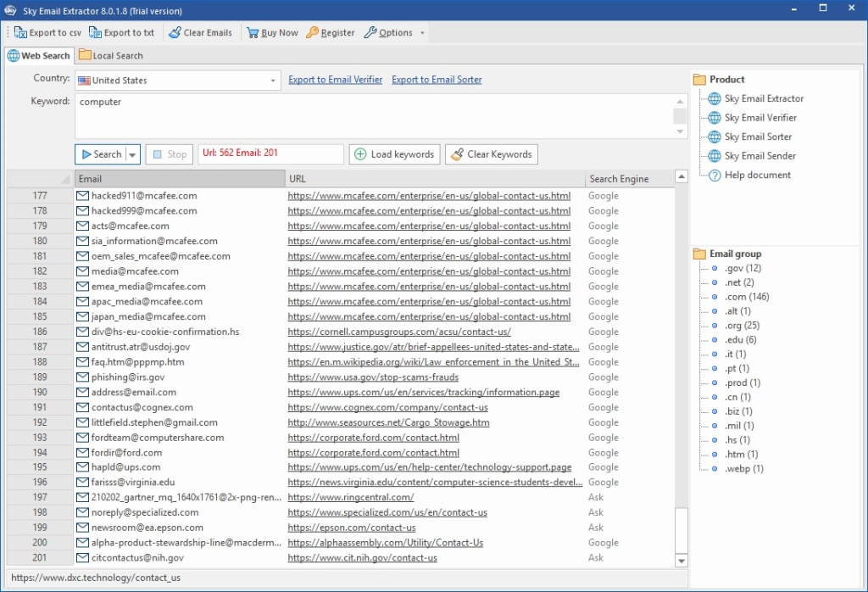Screen dimensions: 868x592
Task: Click the Export to csv toolbar icon
Action: point(20,33)
